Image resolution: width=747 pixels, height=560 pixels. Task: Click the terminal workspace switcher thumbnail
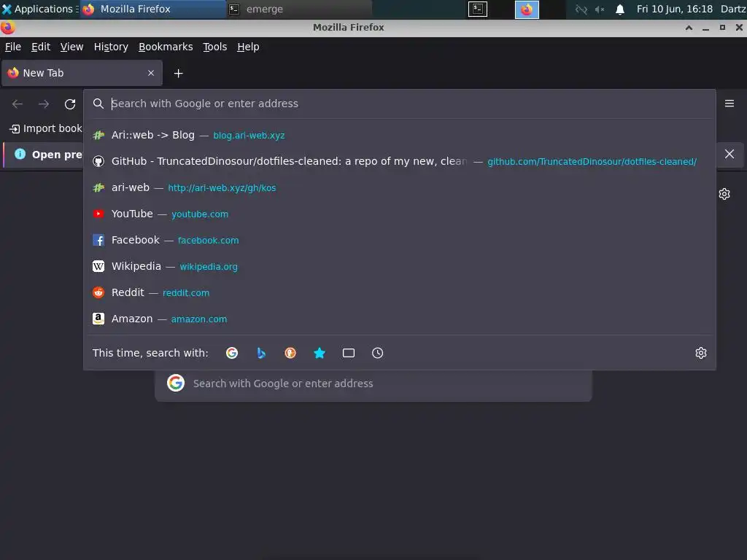[x=477, y=9]
